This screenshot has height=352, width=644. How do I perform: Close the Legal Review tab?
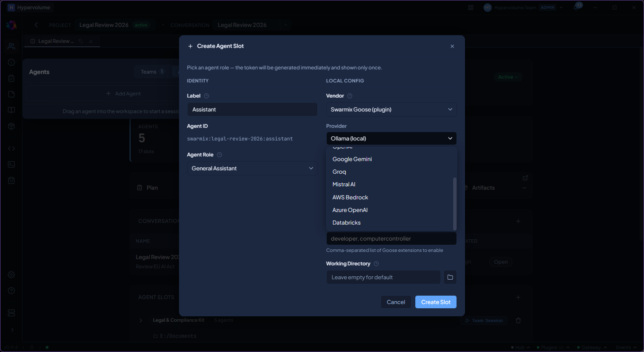91,41
